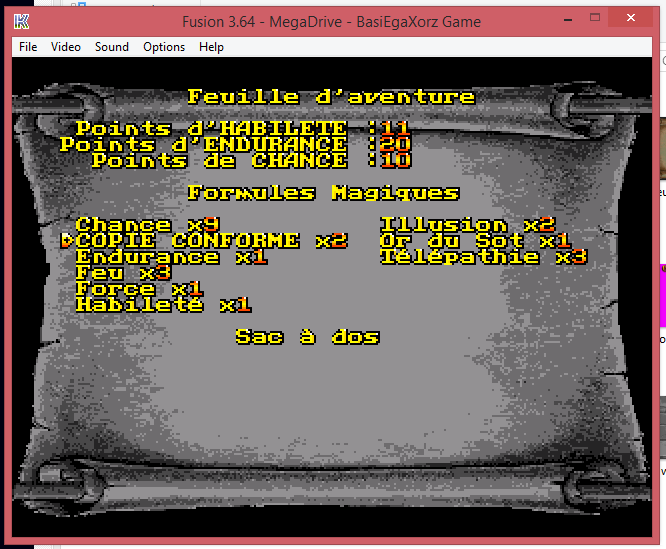Select the Chance x9 spell
The width and height of the screenshot is (666, 549).
(x=147, y=225)
